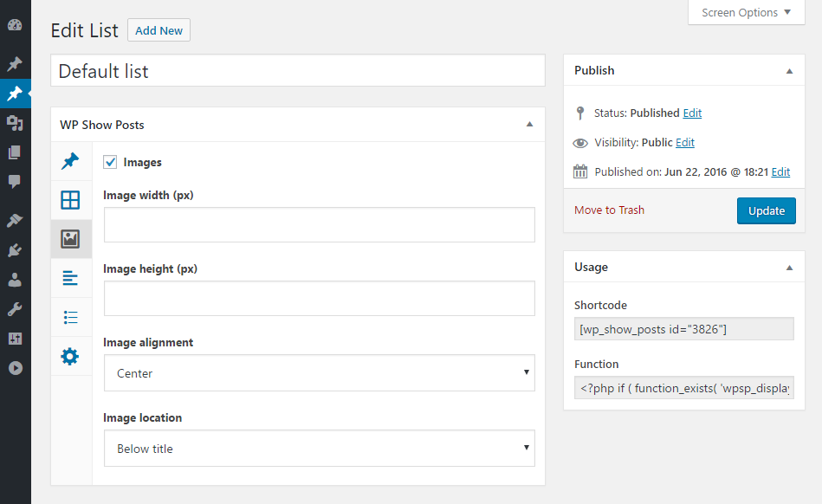Open the Users sidebar icon
The width and height of the screenshot is (822, 504).
tap(15, 280)
